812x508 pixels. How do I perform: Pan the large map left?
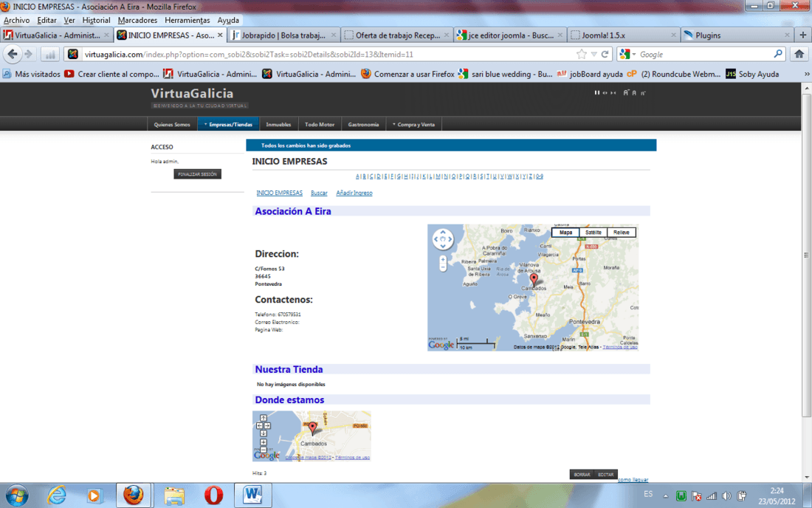click(436, 239)
